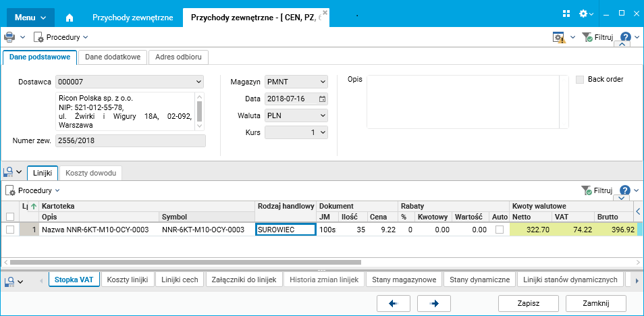Close the Przychody zewnętrzne CEN PZ tab

325,12
